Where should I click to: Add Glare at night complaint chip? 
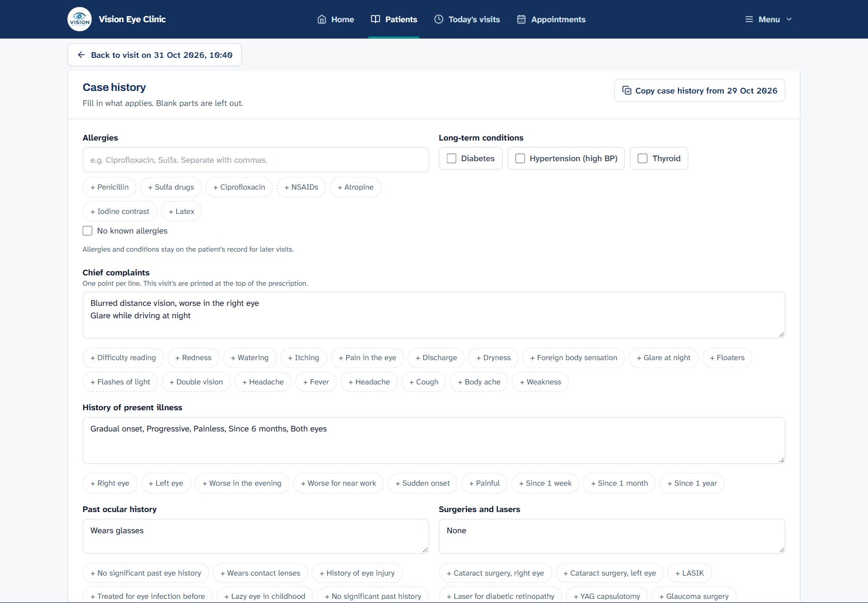pyautogui.click(x=663, y=358)
